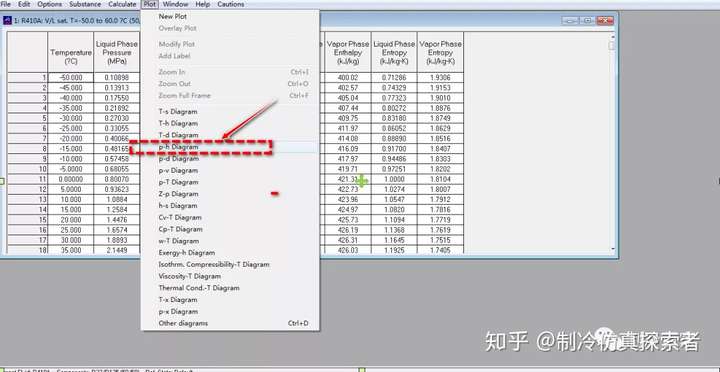Image resolution: width=720 pixels, height=372 pixels.
Task: Click the R410A table window system icon
Action: pos(7,21)
